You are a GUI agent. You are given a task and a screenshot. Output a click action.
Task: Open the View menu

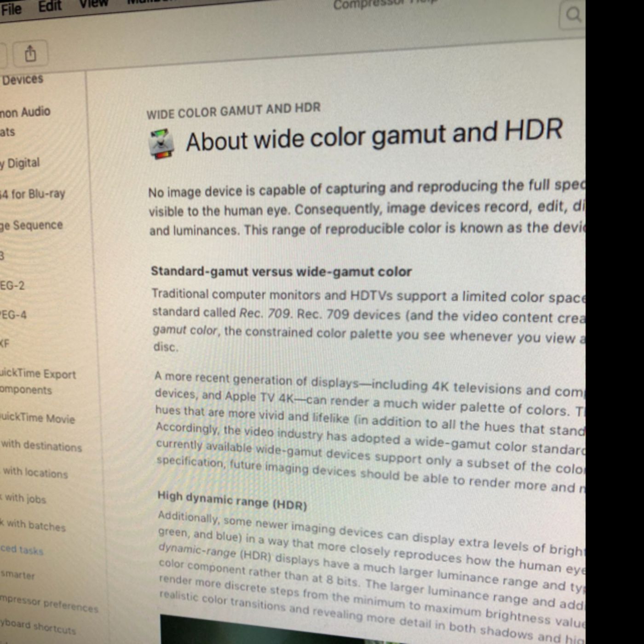click(93, 4)
